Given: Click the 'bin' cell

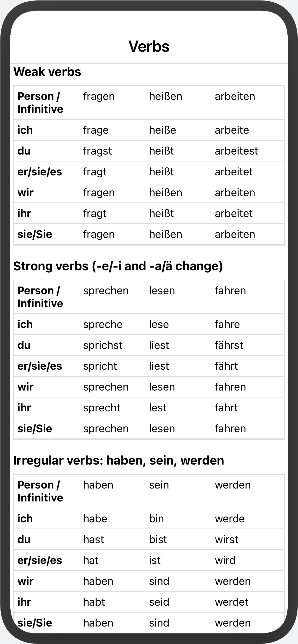Looking at the screenshot, I should pos(156,519).
